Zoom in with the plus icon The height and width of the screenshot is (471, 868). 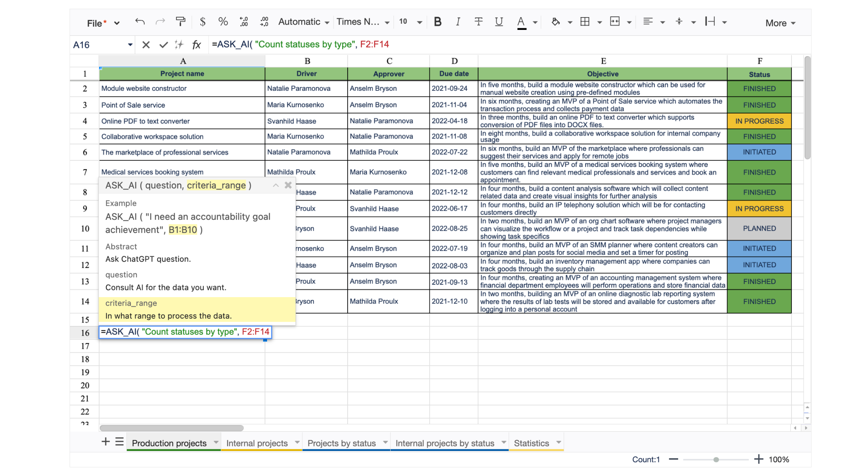pos(759,459)
